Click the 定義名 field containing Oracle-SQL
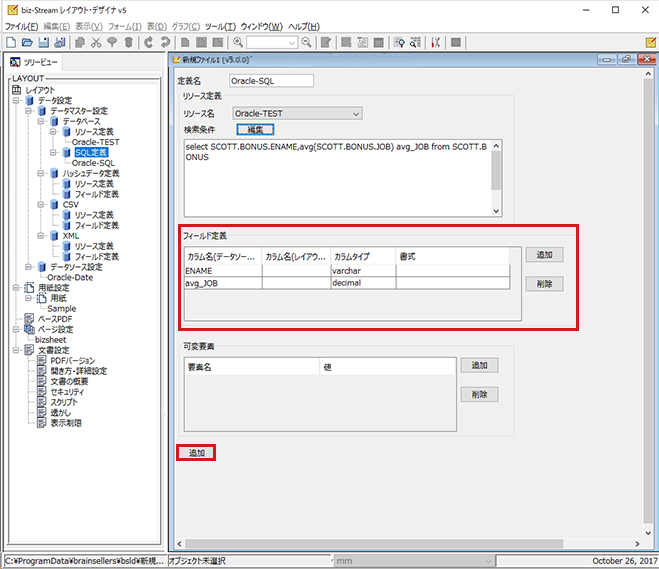659x569 pixels. pyautogui.click(x=272, y=81)
